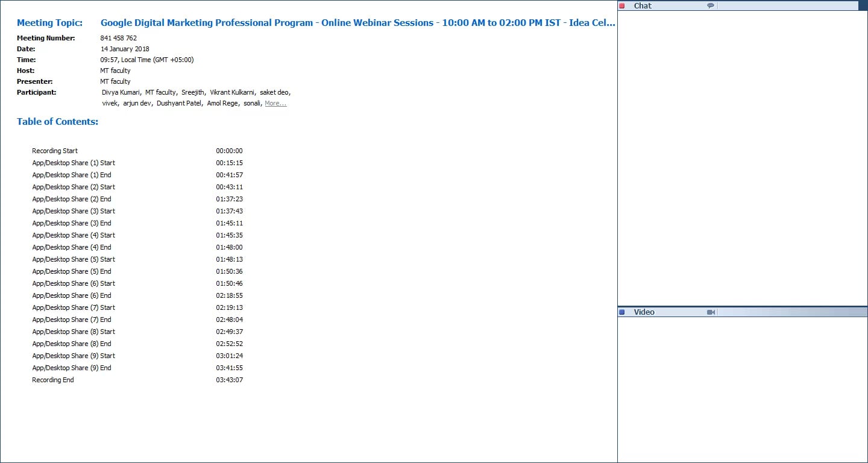Jump to Recording Start entry

[55, 151]
